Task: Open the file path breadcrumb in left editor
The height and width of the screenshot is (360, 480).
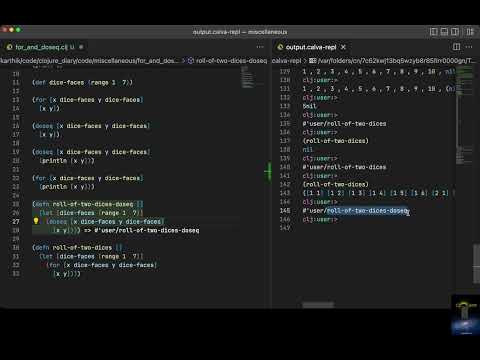Action: (x=90, y=61)
